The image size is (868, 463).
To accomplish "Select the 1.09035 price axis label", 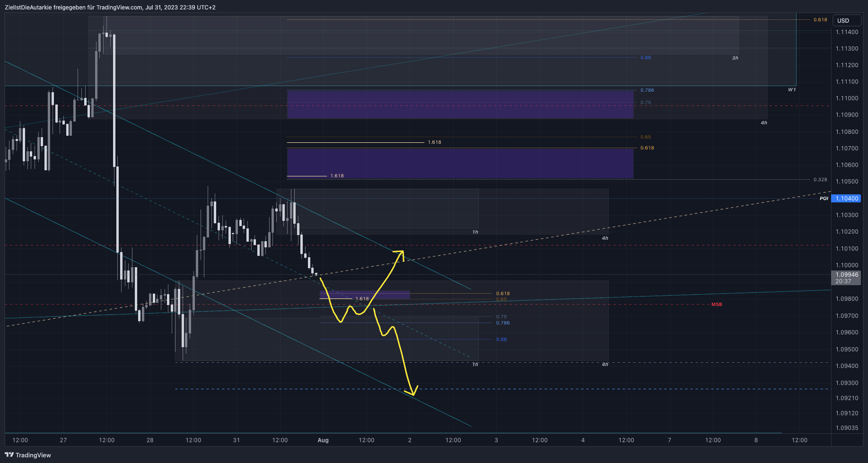I will 847,428.
